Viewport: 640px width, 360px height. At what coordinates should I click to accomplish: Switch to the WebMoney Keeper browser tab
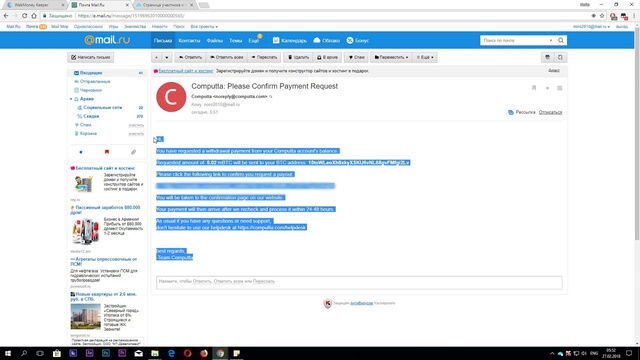[x=35, y=5]
